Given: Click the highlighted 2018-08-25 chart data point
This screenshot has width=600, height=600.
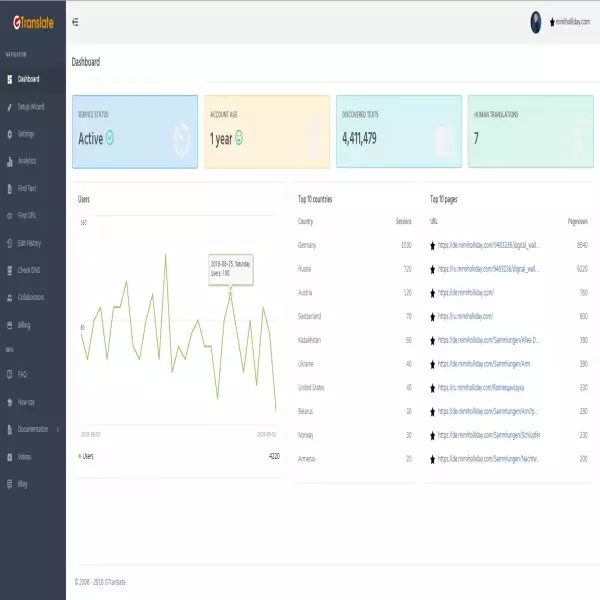Looking at the screenshot, I should click(231, 291).
